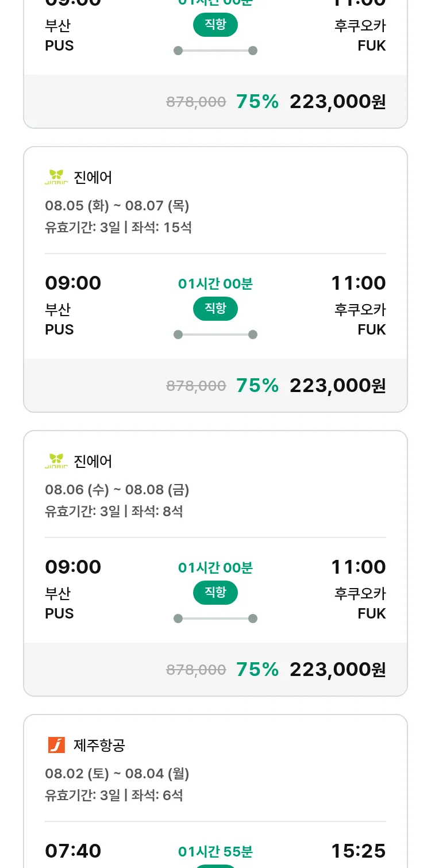The width and height of the screenshot is (431, 868).
Task: Open the 제주항공 airline name
Action: (x=99, y=745)
